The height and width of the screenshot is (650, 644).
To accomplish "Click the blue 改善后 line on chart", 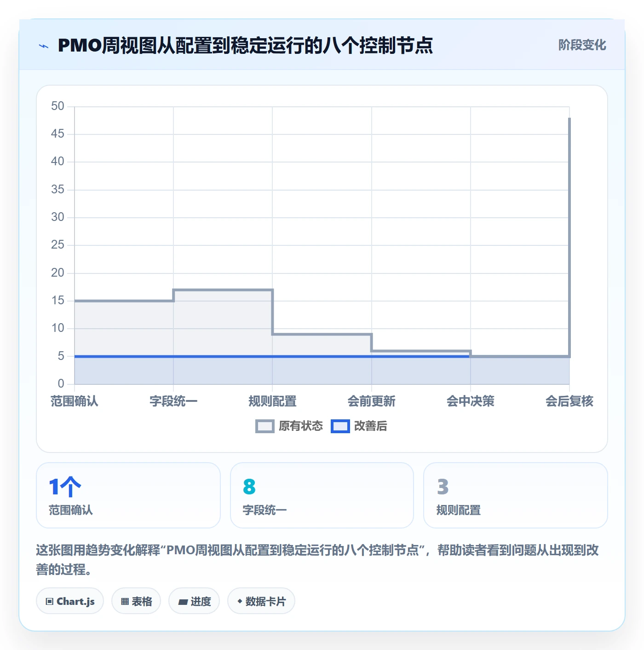I will click(272, 356).
